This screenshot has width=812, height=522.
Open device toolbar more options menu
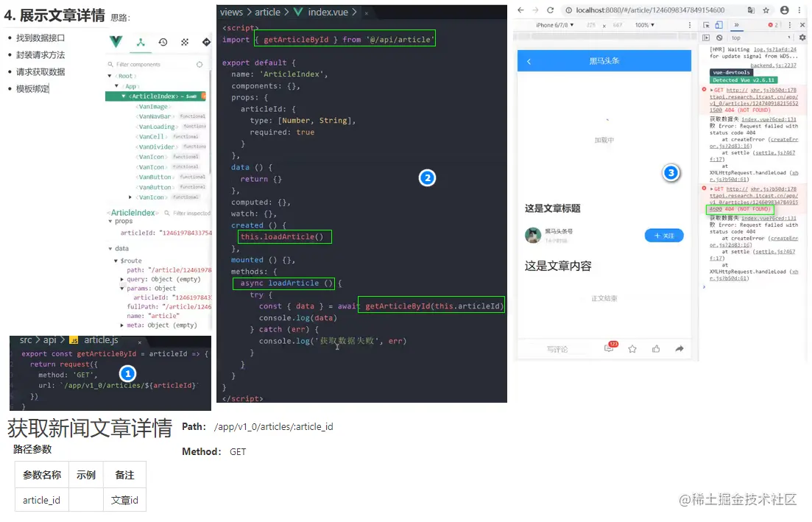point(689,25)
